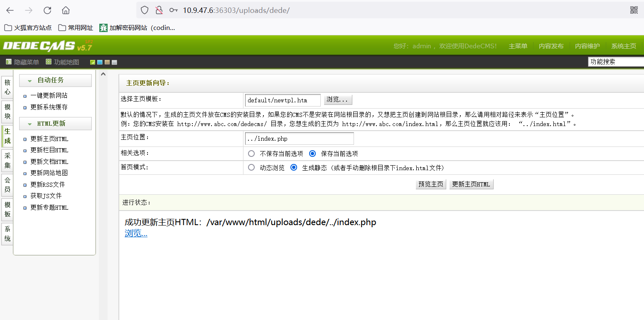Switch to the 会员 member module
Image resolution: width=644 pixels, height=320 pixels.
(x=7, y=185)
